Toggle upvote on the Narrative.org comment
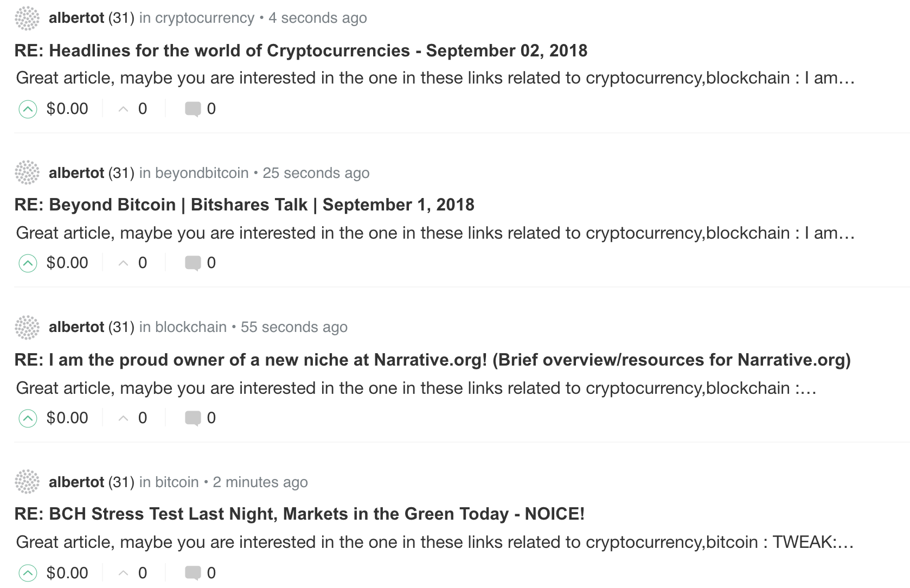The image size is (910, 588). coord(28,418)
